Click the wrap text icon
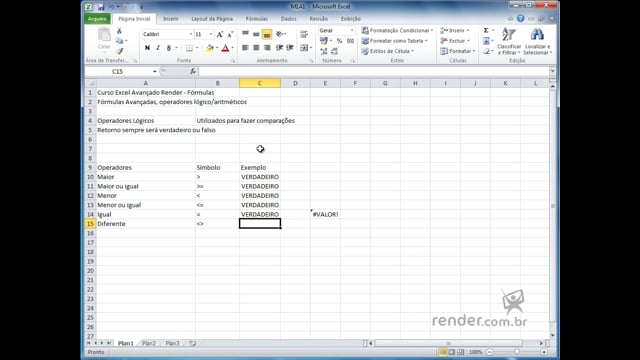The image size is (640, 360). [x=304, y=34]
